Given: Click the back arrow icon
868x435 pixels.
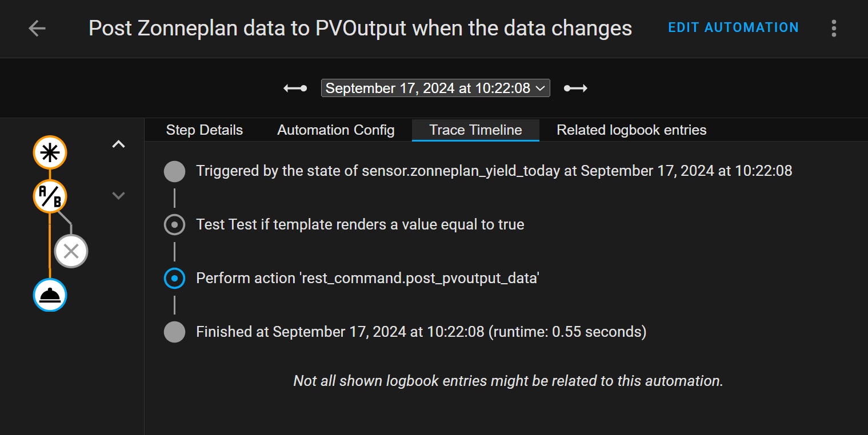Looking at the screenshot, I should pyautogui.click(x=37, y=28).
